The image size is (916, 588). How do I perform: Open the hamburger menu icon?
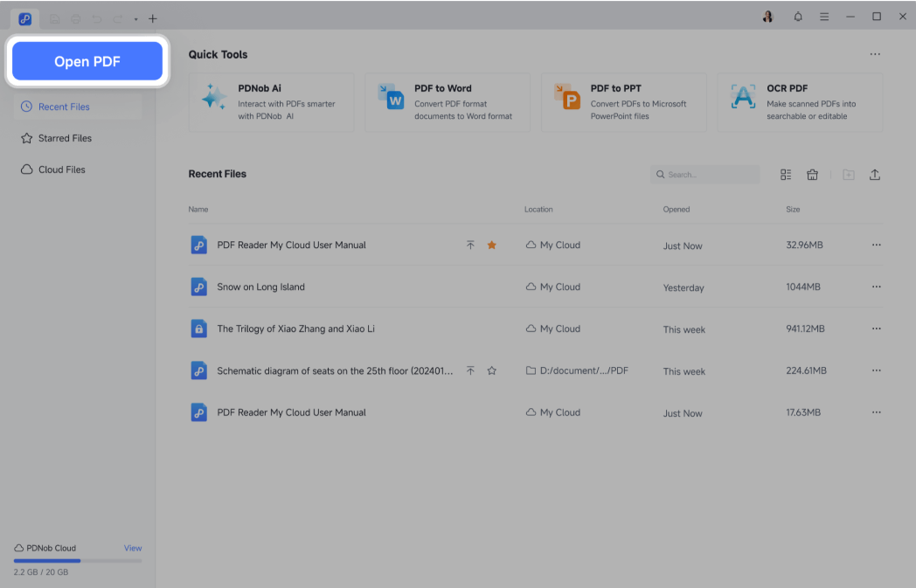pos(823,17)
